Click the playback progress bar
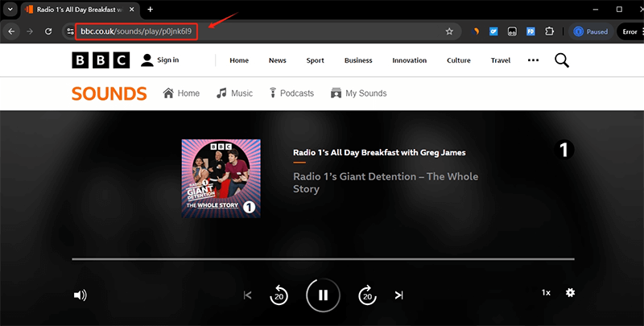The image size is (644, 326). (x=323, y=259)
